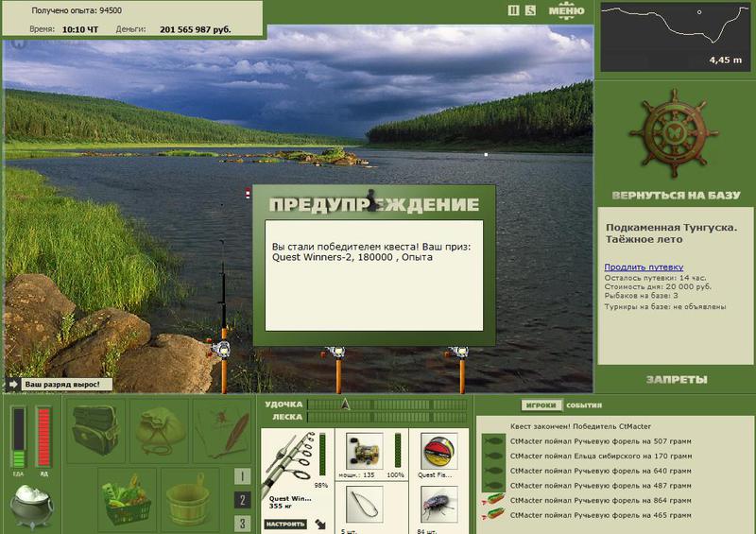Click the ЛЕСКА tension gauge

coord(387,417)
